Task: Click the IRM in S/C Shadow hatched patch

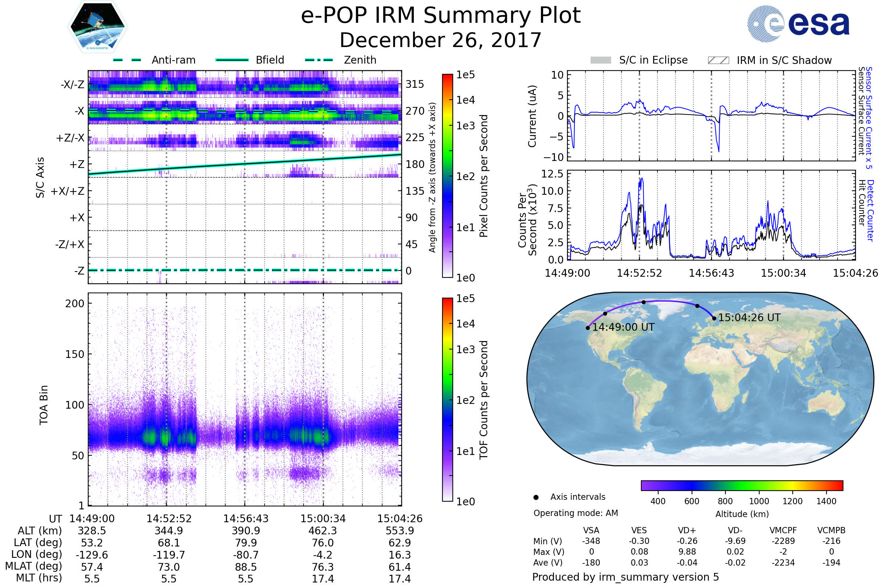Action: pyautogui.click(x=718, y=60)
